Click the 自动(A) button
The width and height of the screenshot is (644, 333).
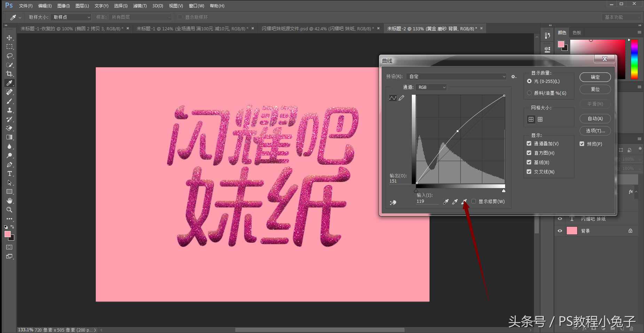click(x=595, y=118)
